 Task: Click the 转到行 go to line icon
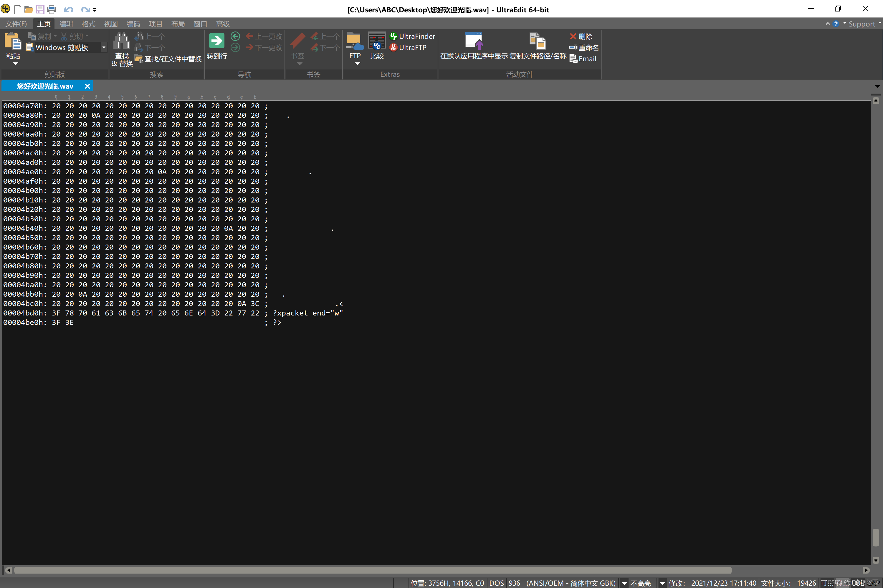coord(216,41)
